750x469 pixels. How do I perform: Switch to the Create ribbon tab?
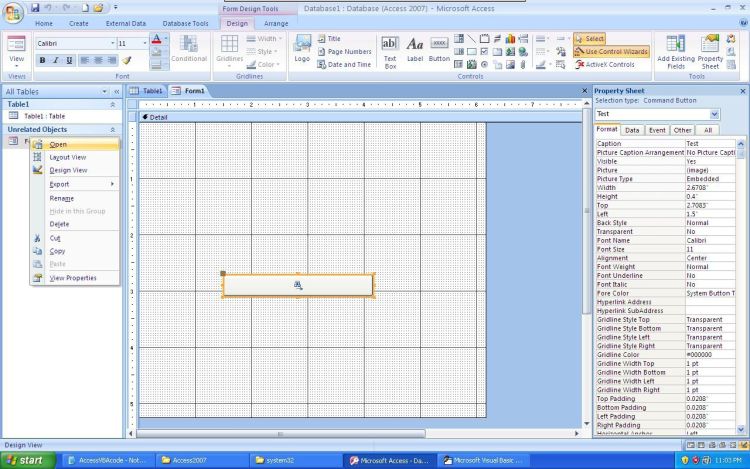click(x=78, y=23)
